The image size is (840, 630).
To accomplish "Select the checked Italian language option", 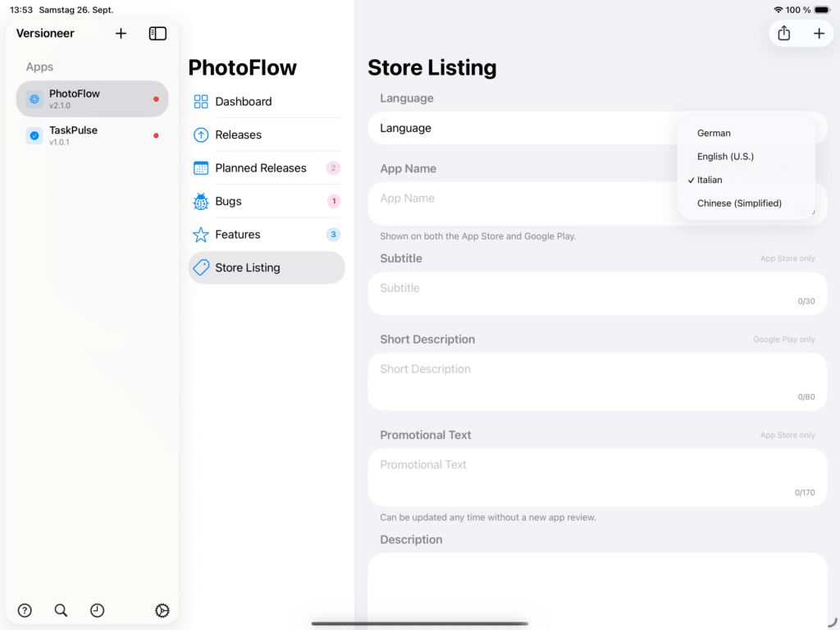I will (746, 180).
